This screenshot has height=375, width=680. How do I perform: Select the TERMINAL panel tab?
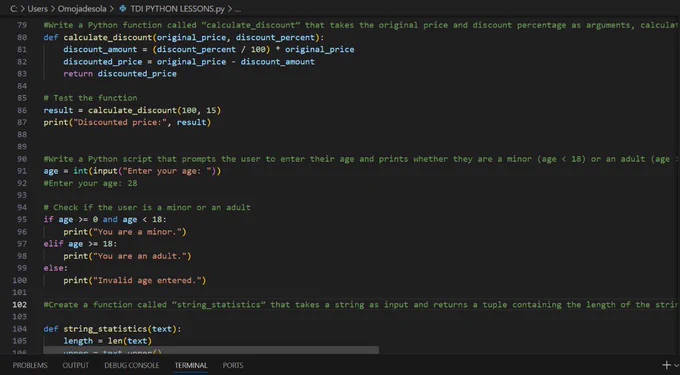(x=191, y=365)
